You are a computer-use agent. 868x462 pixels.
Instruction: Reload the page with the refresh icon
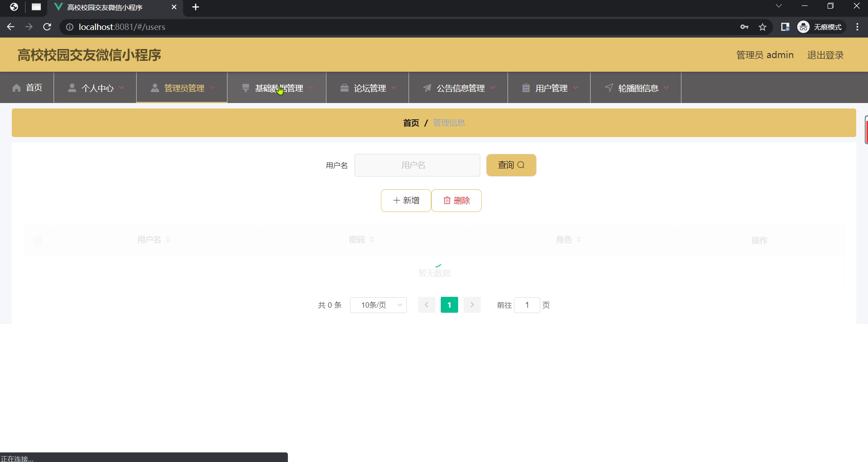click(x=47, y=27)
